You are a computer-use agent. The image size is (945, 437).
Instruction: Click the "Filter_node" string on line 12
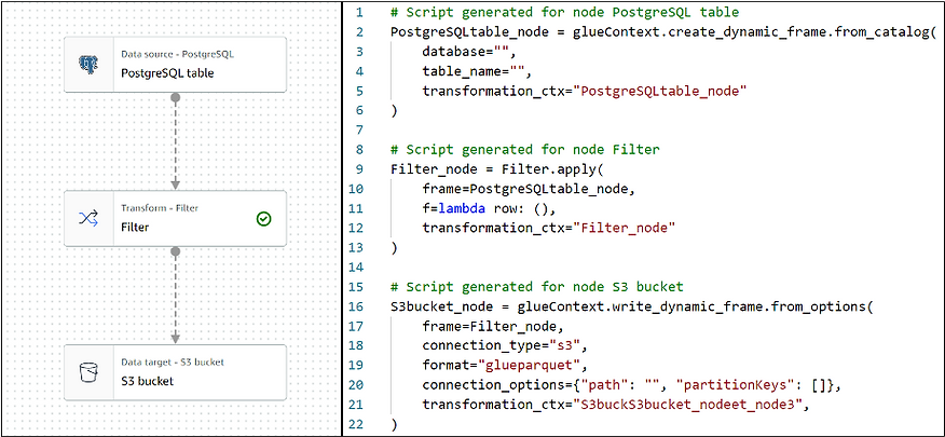[624, 228]
